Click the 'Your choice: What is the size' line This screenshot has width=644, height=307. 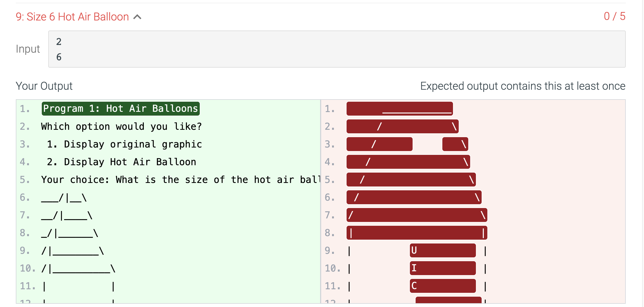(180, 180)
